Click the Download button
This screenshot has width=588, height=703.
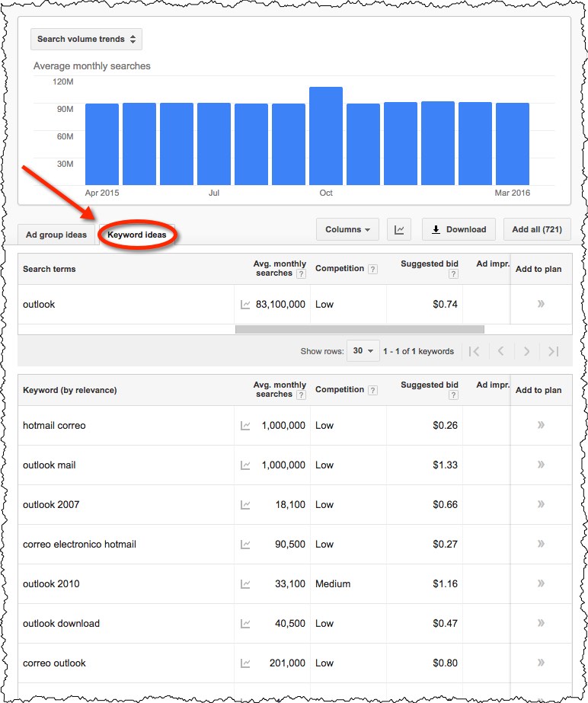tap(459, 229)
